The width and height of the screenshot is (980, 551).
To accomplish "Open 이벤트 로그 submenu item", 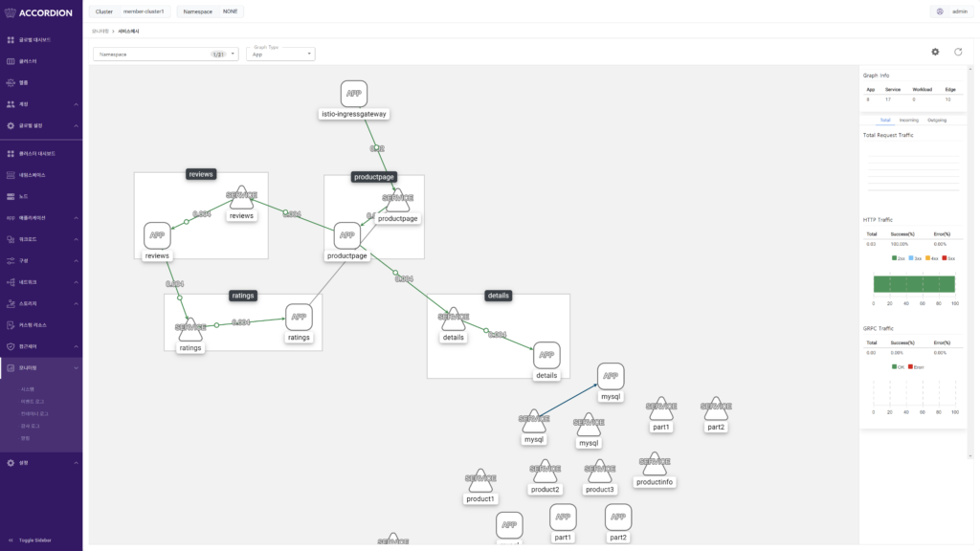I will pos(33,402).
